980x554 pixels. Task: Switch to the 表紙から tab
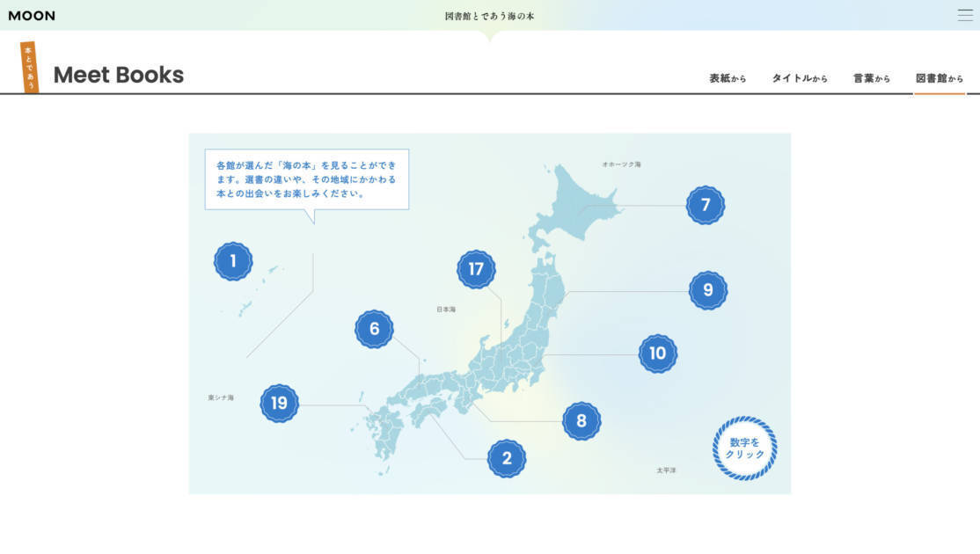point(728,78)
